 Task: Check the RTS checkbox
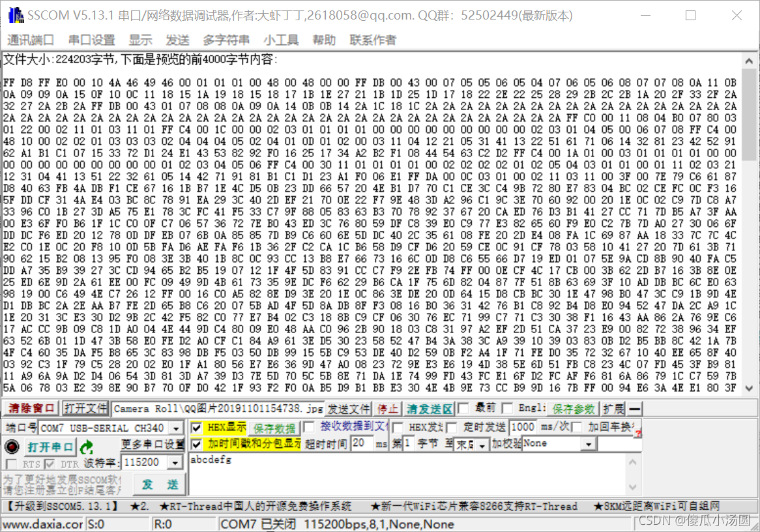tap(11, 464)
